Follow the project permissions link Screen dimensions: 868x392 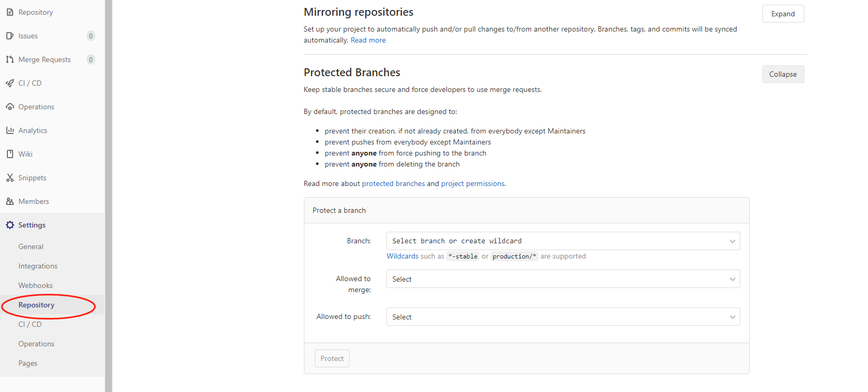coord(473,184)
